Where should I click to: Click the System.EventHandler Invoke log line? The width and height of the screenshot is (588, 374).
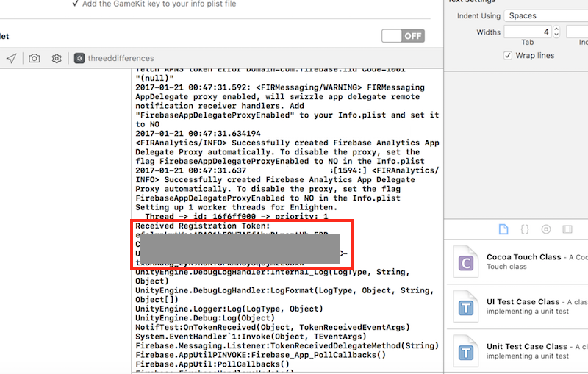tap(251, 337)
